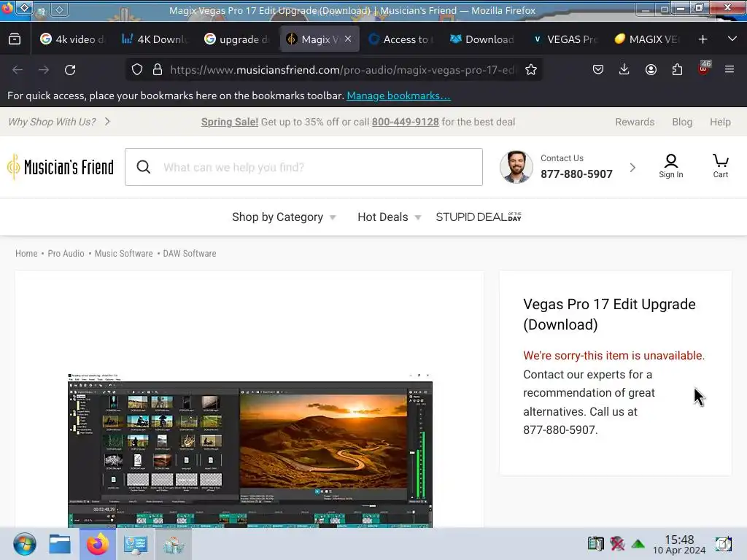The height and width of the screenshot is (560, 747).
Task: Go to Home breadcrumb
Action: point(26,253)
